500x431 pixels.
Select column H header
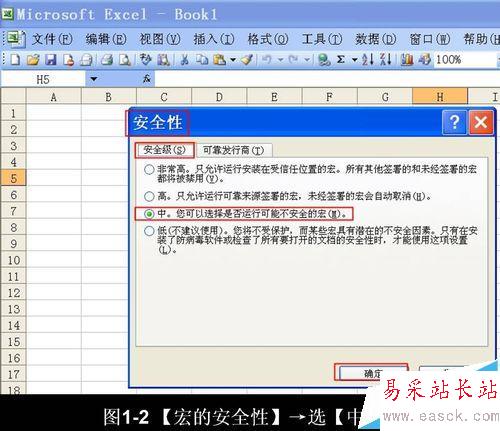440,97
